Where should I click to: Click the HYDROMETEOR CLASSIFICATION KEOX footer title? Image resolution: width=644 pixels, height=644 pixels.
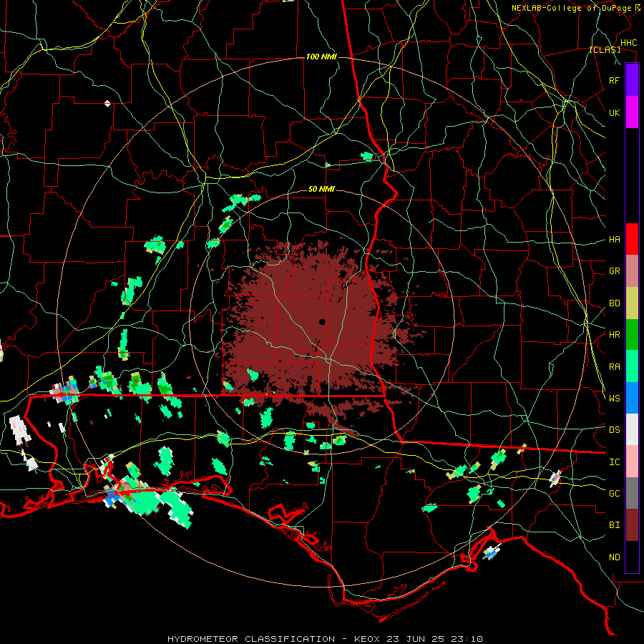(325, 639)
